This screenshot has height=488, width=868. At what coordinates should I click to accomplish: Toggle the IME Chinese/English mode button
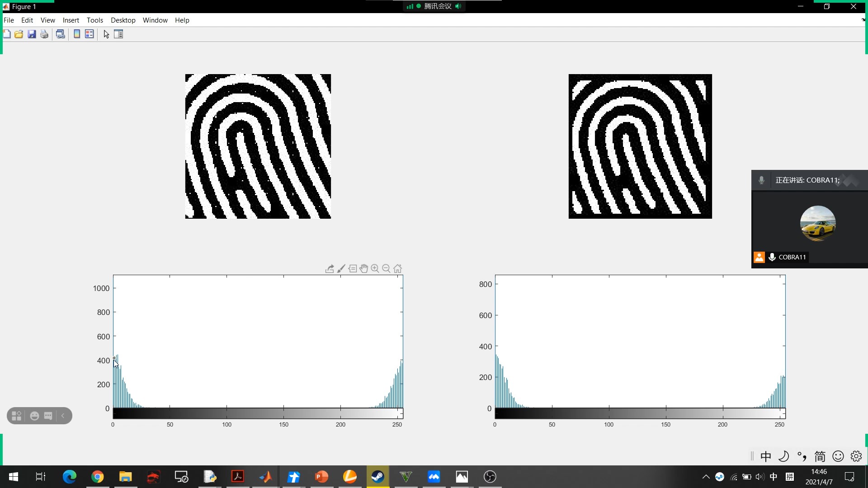[x=766, y=456]
